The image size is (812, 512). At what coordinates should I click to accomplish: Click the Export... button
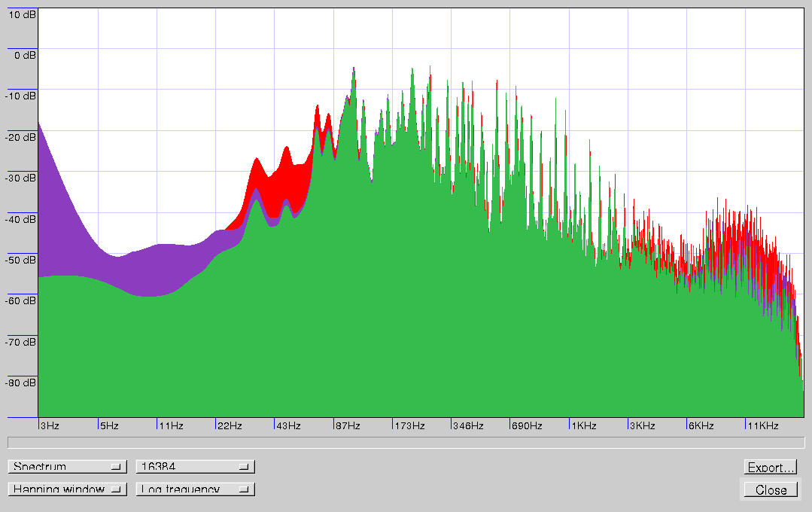pyautogui.click(x=770, y=468)
